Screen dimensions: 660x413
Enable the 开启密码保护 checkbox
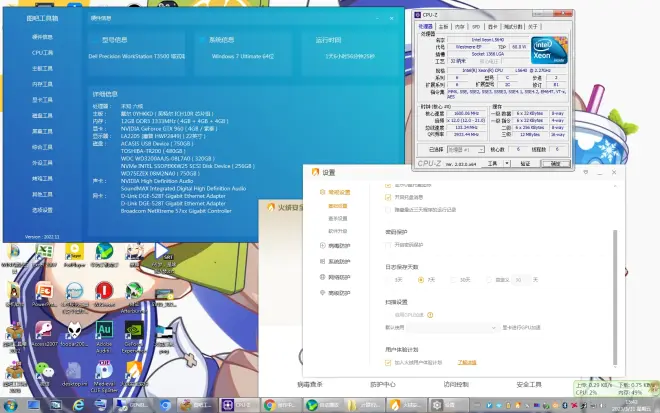point(388,243)
